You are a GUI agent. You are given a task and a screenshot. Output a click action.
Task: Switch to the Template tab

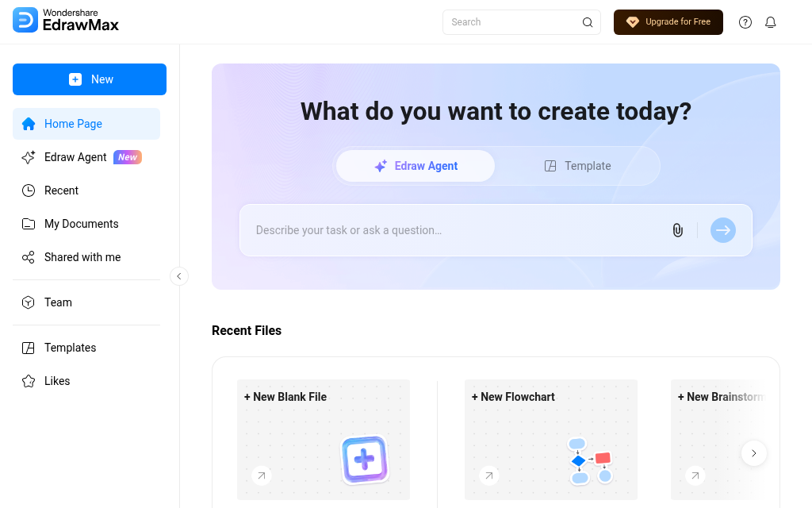(577, 166)
